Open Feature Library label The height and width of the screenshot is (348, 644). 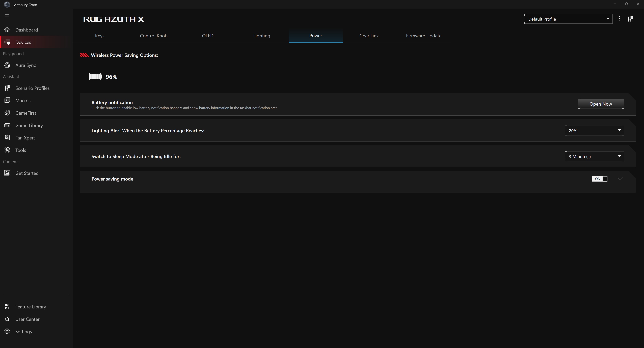pyautogui.click(x=31, y=307)
